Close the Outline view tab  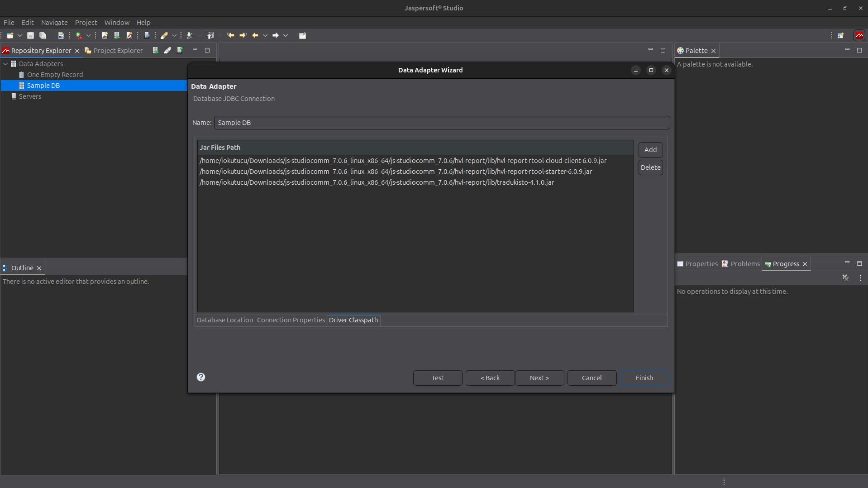coord(39,268)
